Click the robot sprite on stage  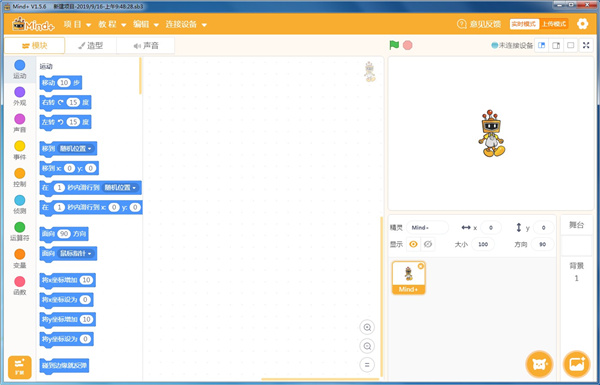tap(492, 133)
